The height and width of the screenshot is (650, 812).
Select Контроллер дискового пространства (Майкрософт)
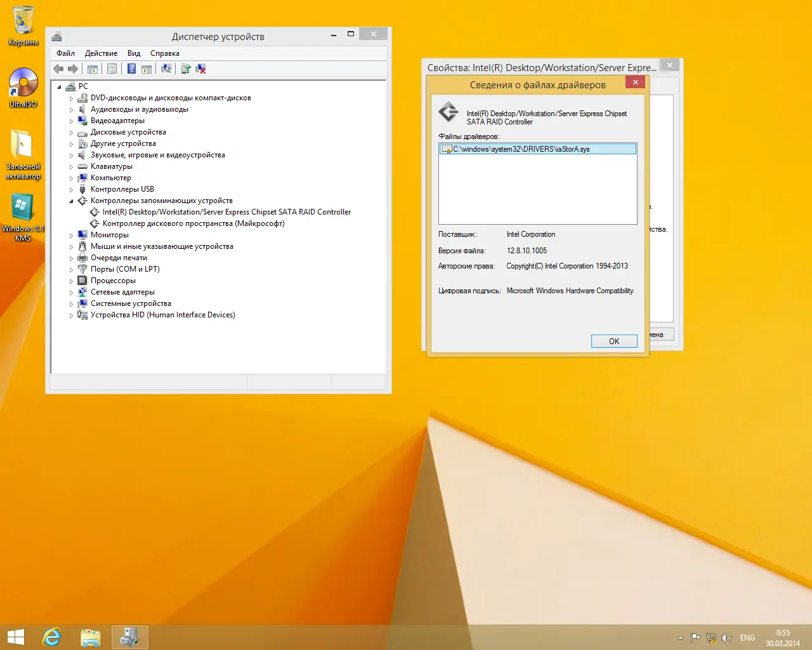tap(193, 223)
